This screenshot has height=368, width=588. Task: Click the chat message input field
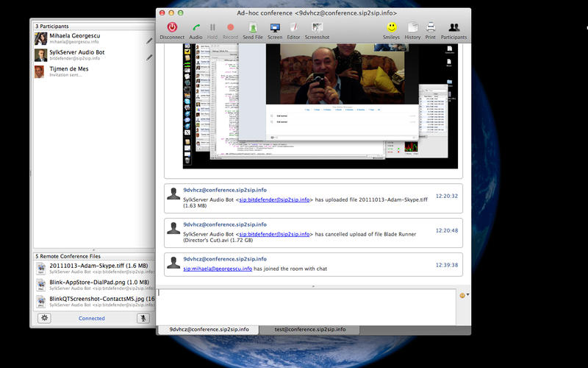306,306
